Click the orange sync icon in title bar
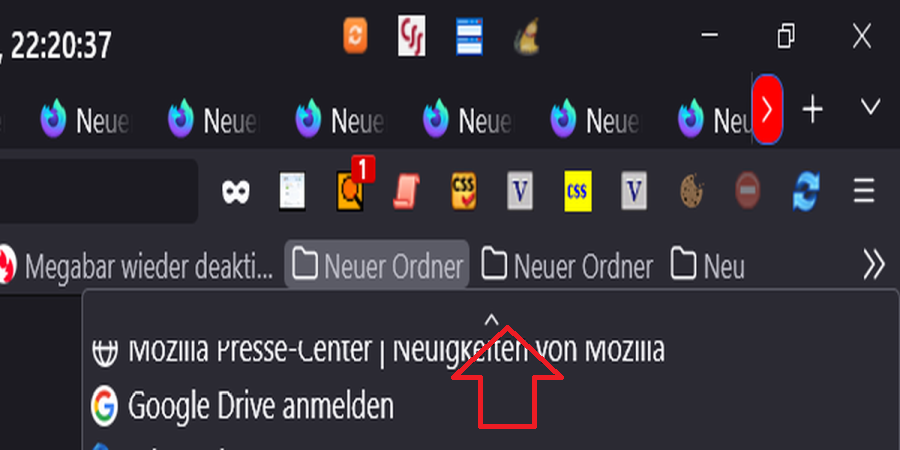 coord(355,36)
